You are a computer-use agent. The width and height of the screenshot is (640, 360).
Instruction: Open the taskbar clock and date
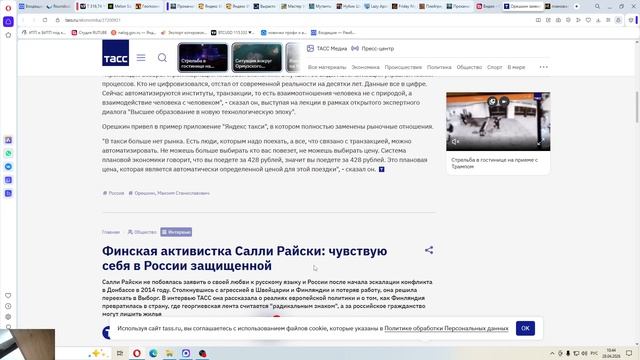611,353
